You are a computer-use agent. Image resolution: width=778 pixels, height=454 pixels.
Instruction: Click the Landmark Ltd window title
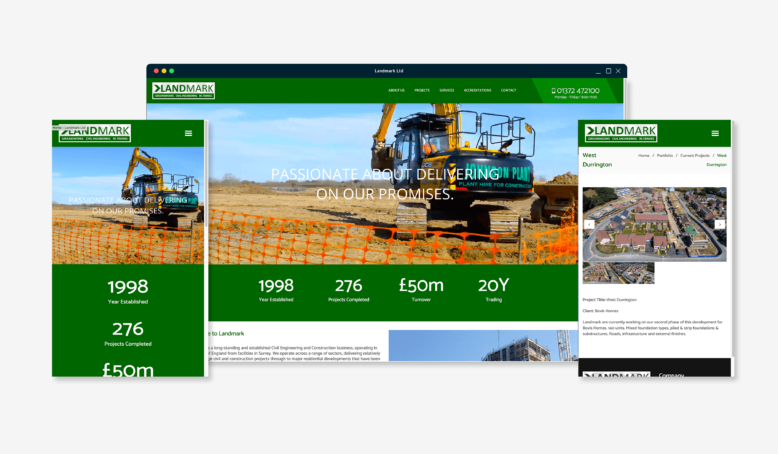pos(389,71)
